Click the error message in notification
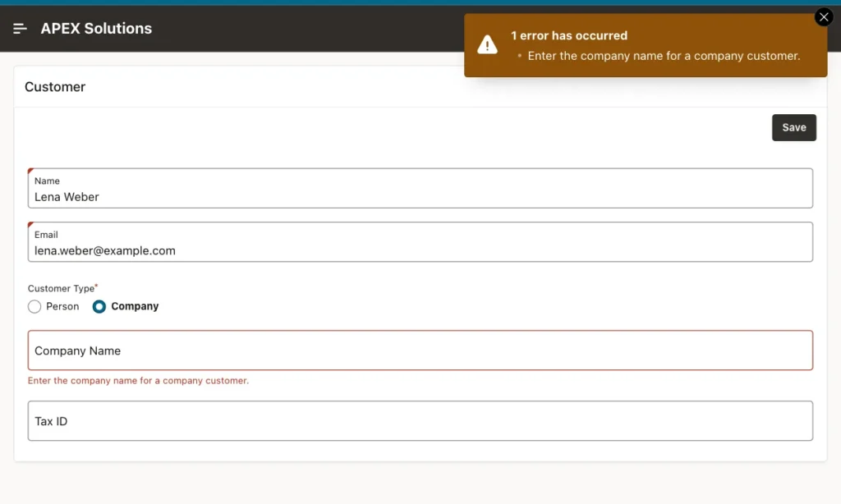Image resolution: width=841 pixels, height=504 pixels. pos(664,56)
